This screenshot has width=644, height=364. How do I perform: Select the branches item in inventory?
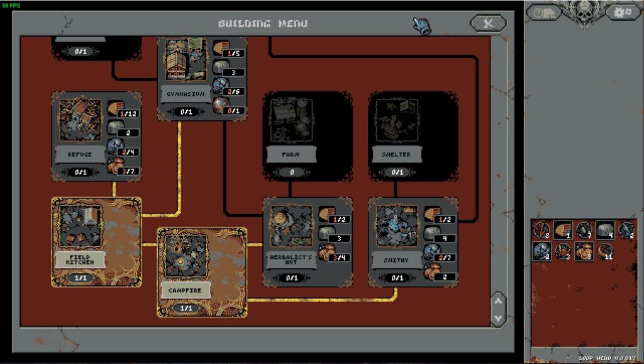click(541, 230)
